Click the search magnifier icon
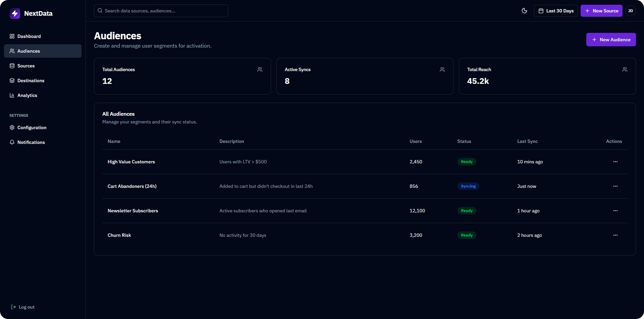 [100, 10]
